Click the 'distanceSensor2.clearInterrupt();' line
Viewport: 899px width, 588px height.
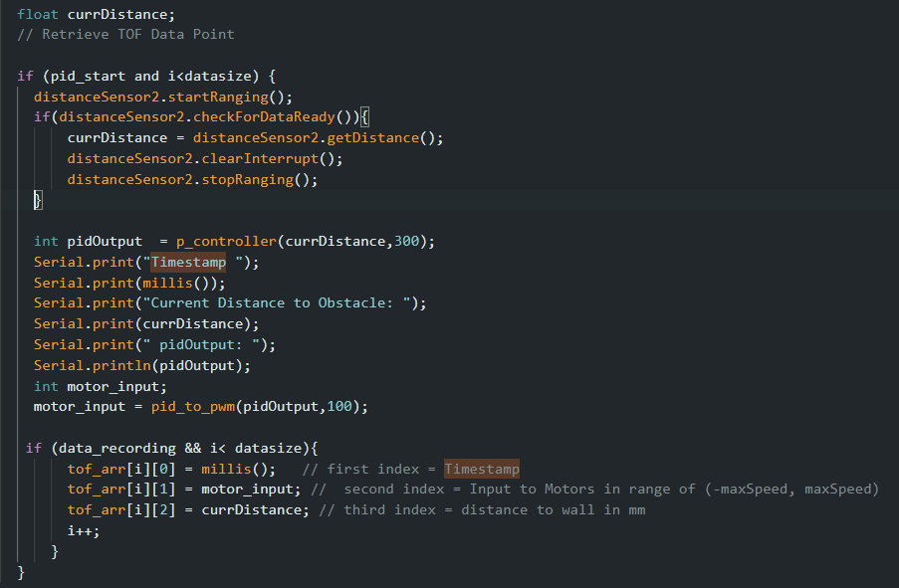click(205, 159)
